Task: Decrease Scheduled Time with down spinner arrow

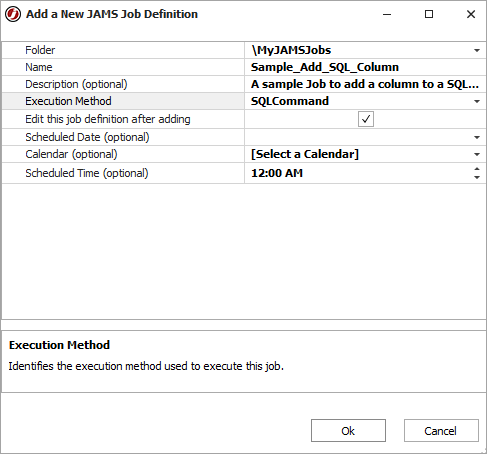Action: point(477,177)
